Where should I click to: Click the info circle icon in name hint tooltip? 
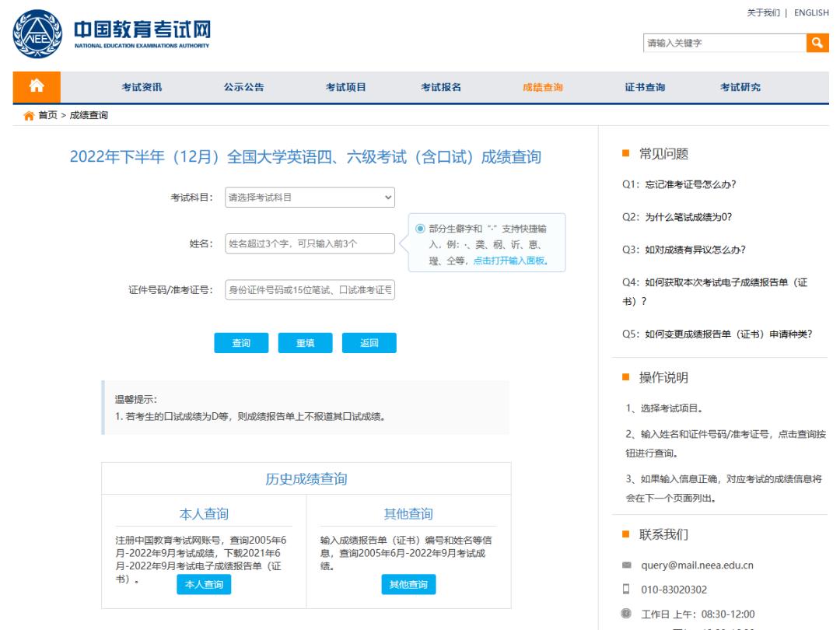click(x=420, y=229)
